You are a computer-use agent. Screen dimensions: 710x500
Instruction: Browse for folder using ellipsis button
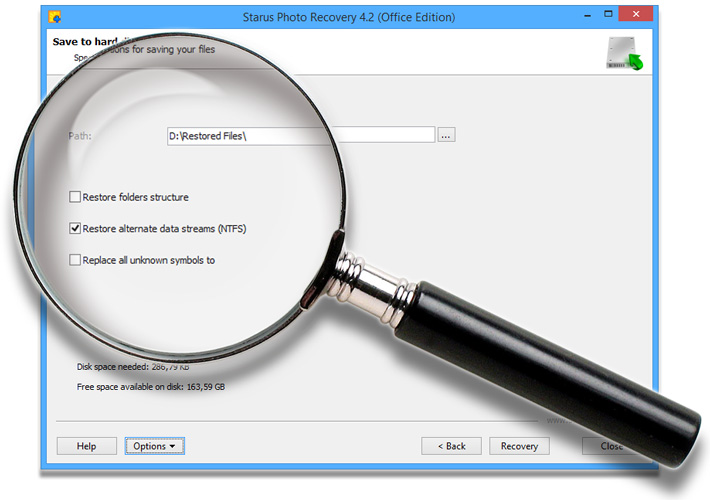[x=446, y=135]
